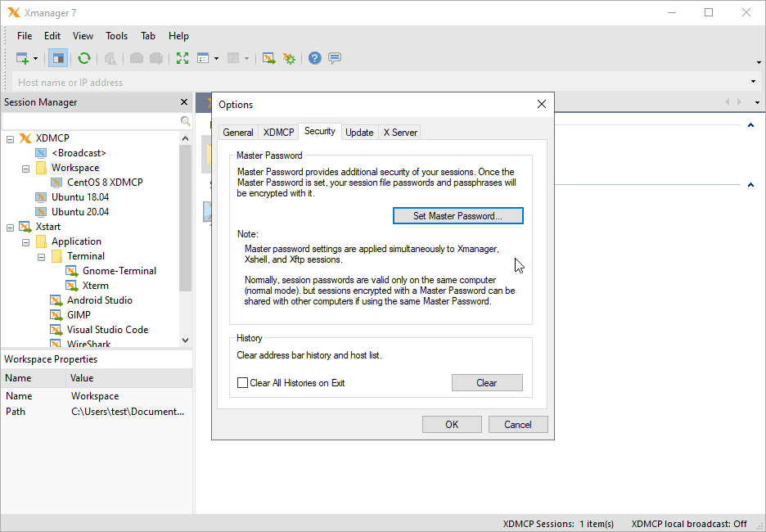This screenshot has width=766, height=532.
Task: Open the view mode dropdown arrow
Action: pos(216,59)
